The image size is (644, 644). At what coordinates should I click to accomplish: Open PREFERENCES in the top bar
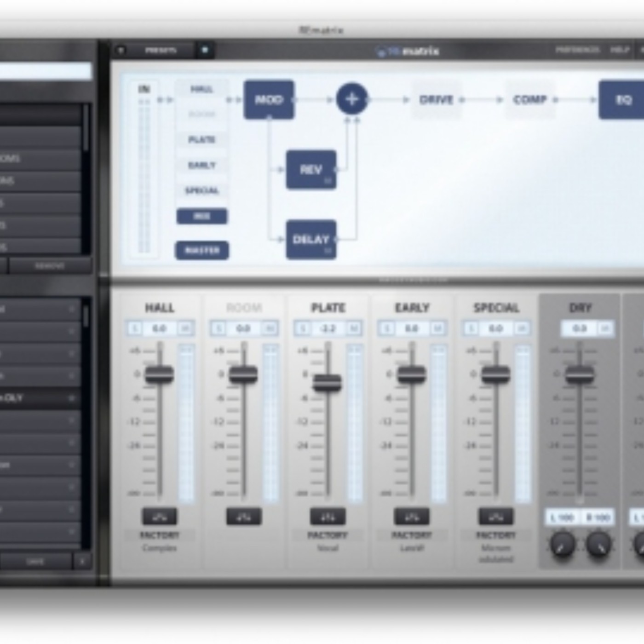point(578,50)
